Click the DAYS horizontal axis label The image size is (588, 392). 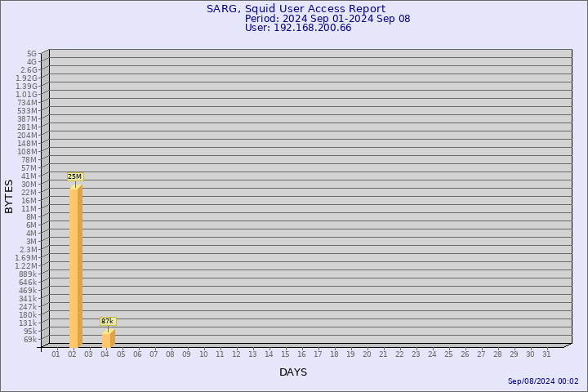pyautogui.click(x=293, y=372)
